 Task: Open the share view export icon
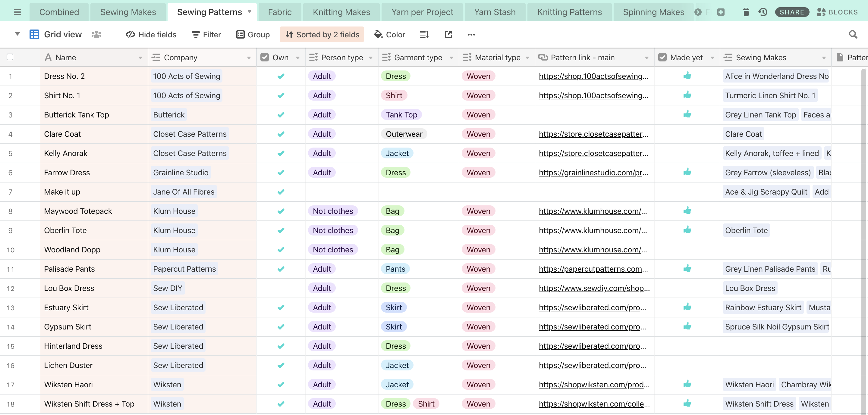coord(448,34)
